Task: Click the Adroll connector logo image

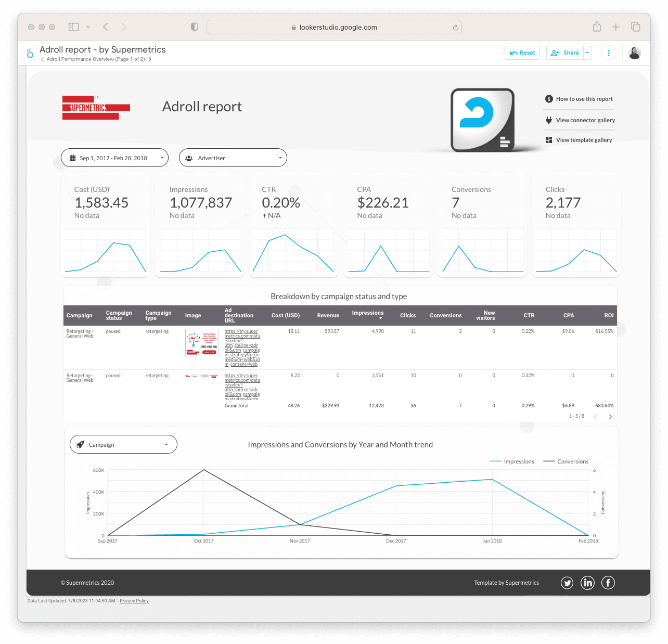Action: click(483, 120)
